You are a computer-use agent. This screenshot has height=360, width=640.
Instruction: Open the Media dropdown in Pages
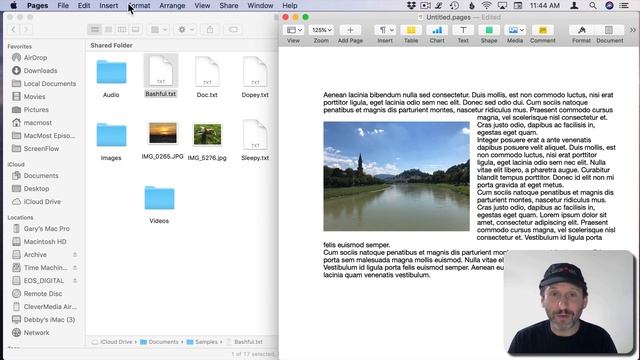click(515, 30)
